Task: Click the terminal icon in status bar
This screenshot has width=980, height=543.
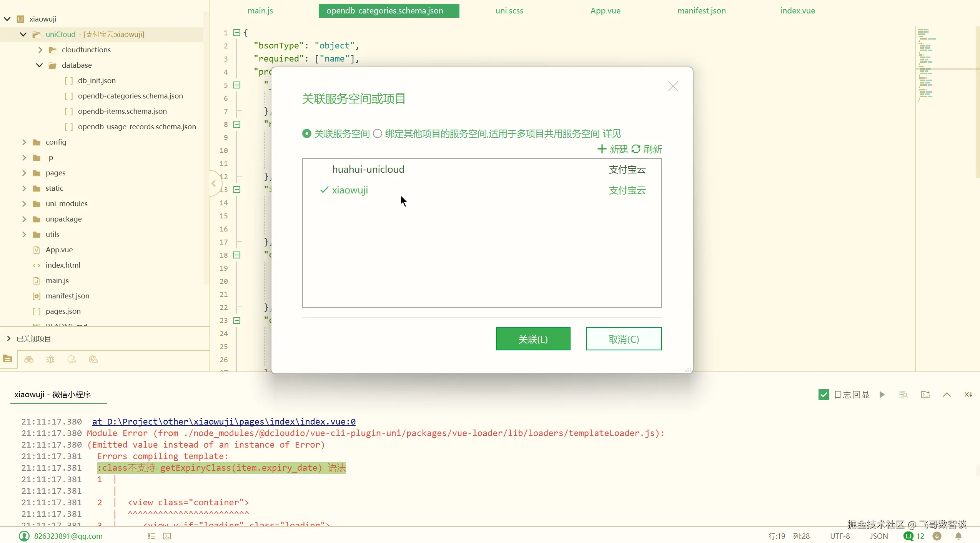Action: (x=167, y=536)
